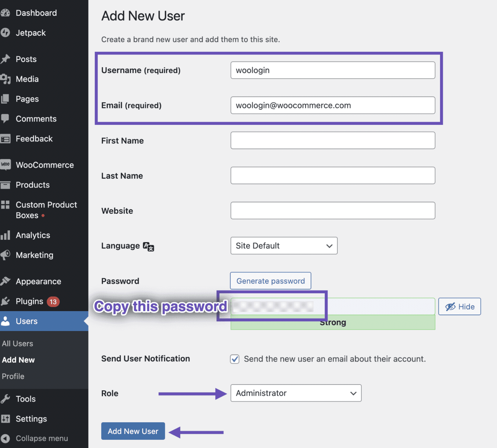Open the Profile page
Screen dimensions: 497x448
13,376
